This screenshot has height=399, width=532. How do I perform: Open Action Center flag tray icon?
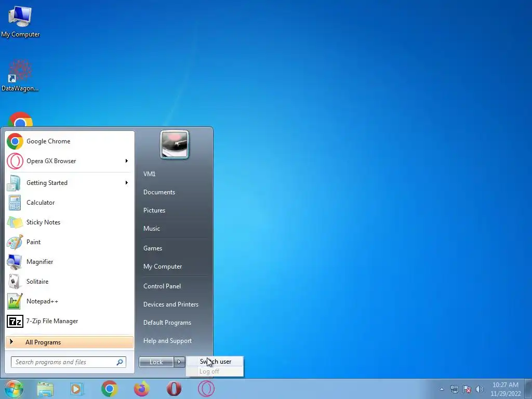click(x=467, y=389)
